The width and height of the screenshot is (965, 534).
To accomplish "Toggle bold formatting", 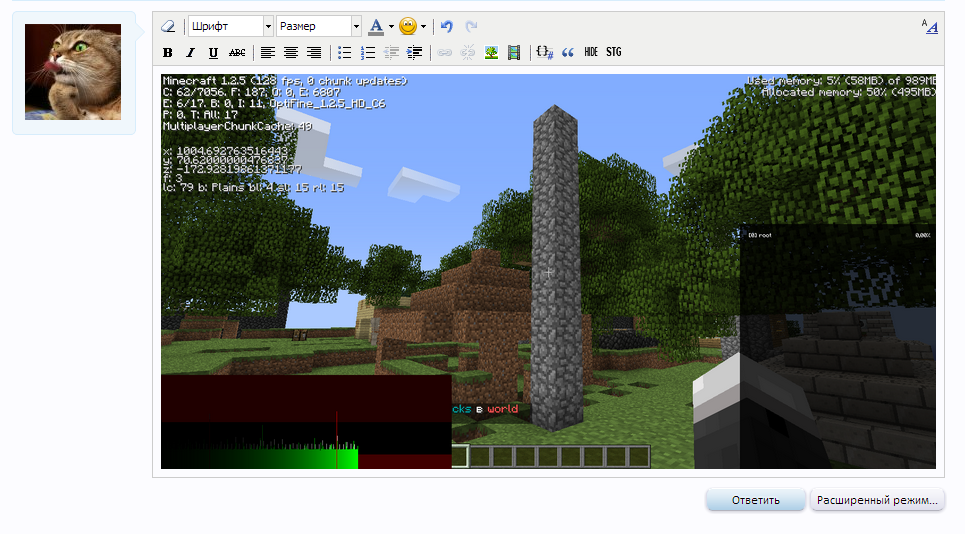I will pyautogui.click(x=167, y=53).
